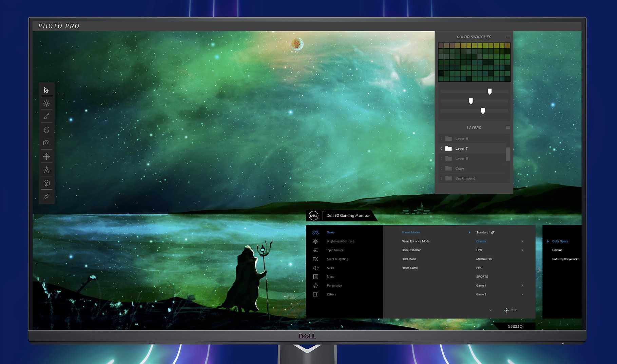Open the Menu settings list icon
Viewport: 617px width, 364px height.
315,276
